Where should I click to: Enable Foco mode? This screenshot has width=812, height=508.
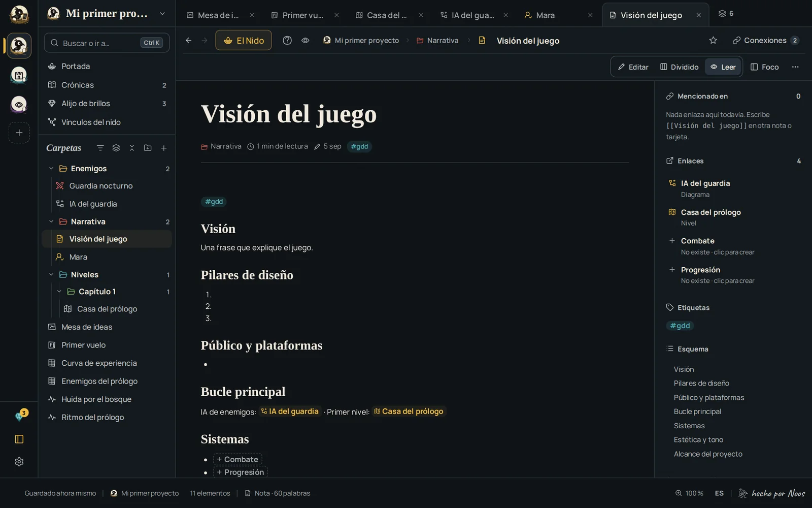[765, 67]
